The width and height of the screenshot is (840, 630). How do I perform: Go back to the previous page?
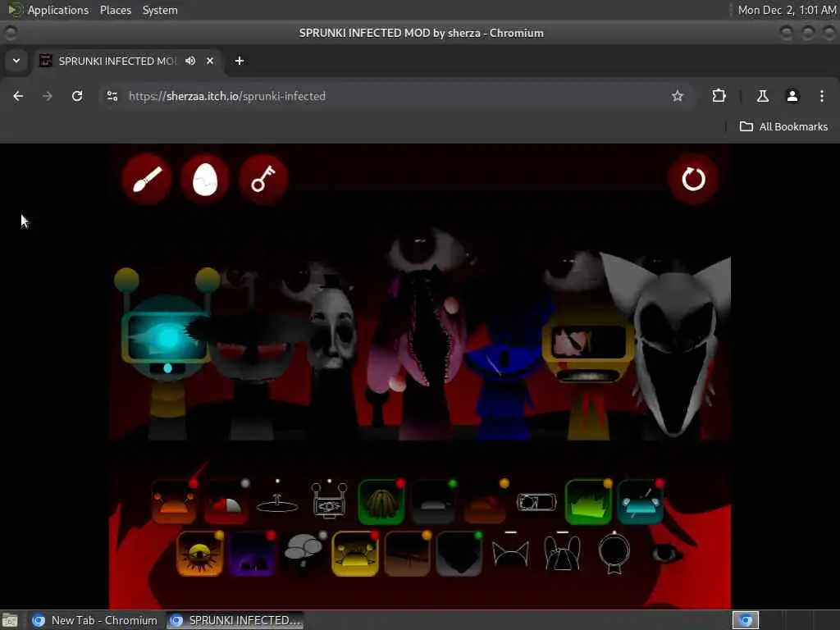[18, 96]
